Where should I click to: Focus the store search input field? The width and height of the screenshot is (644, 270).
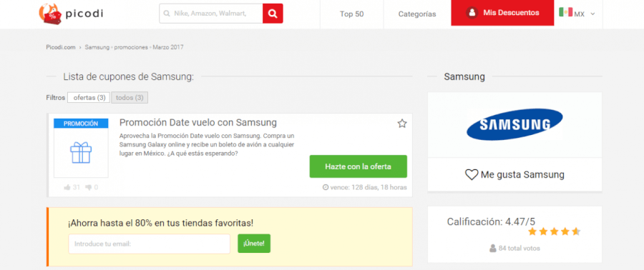pyautogui.click(x=211, y=14)
